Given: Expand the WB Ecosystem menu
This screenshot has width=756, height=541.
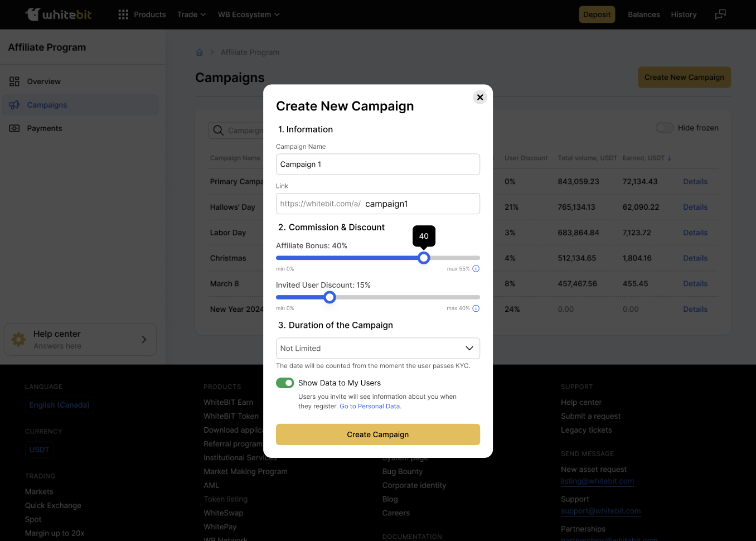Looking at the screenshot, I should 249,15.
